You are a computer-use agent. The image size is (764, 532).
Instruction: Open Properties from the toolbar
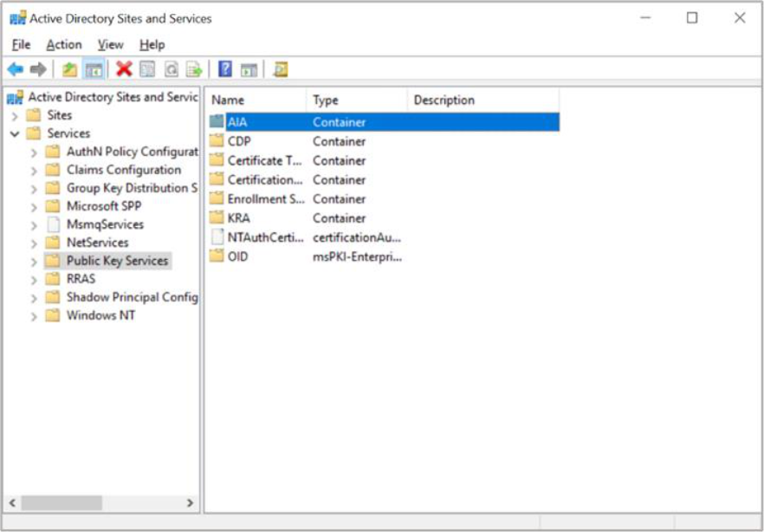[x=147, y=69]
